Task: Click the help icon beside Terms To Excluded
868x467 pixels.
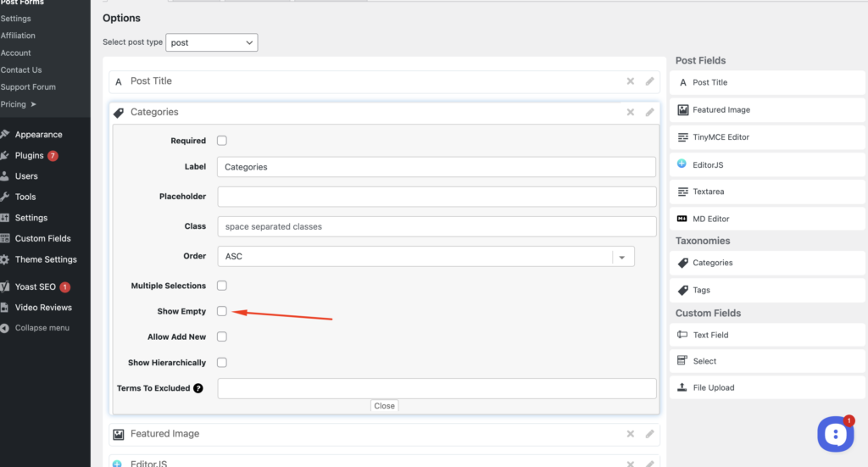Action: pos(198,388)
